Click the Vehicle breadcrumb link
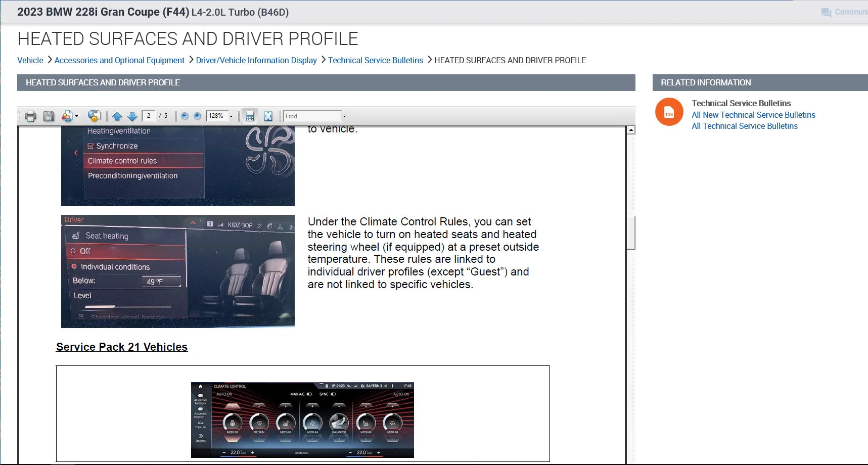The image size is (868, 465). [x=30, y=60]
